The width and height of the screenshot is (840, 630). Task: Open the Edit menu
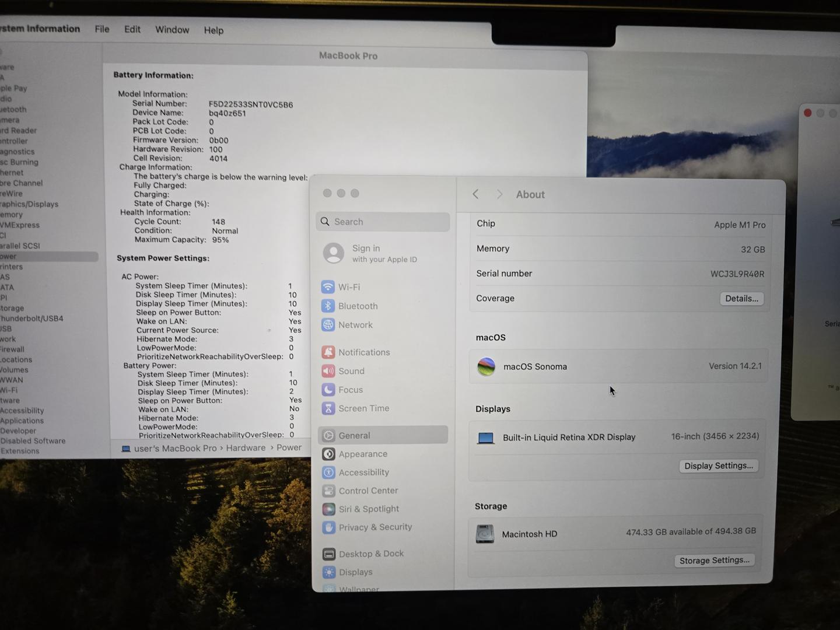(132, 29)
